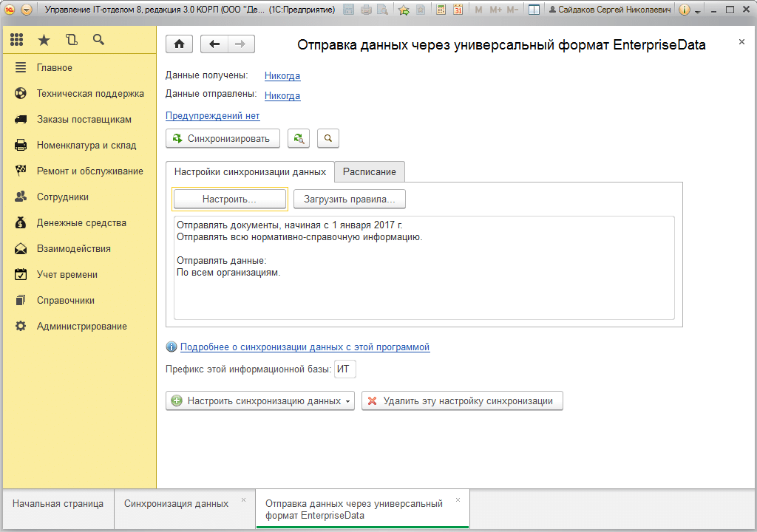Open the Никогда link for Данные отправлены

tap(282, 95)
